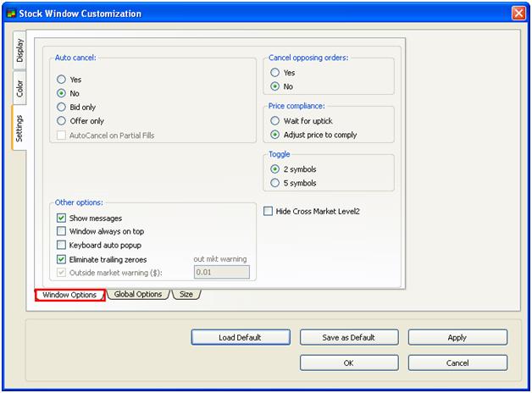Set Auto cancel to Yes
The width and height of the screenshot is (532, 393).
[x=61, y=80]
